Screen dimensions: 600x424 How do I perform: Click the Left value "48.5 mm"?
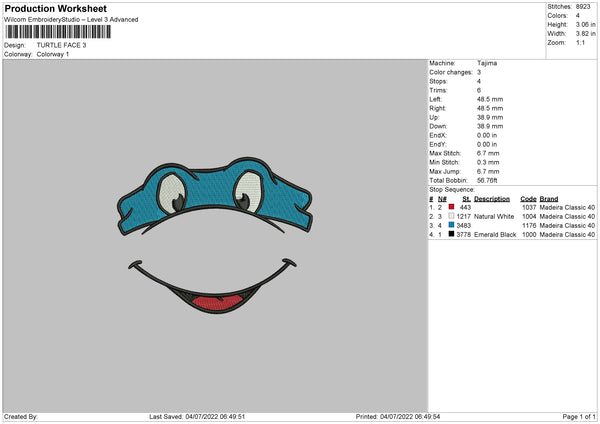coord(490,99)
